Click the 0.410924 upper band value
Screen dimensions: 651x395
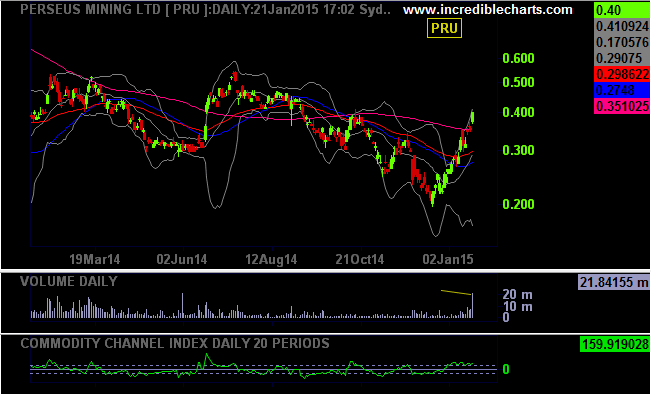tap(622, 26)
